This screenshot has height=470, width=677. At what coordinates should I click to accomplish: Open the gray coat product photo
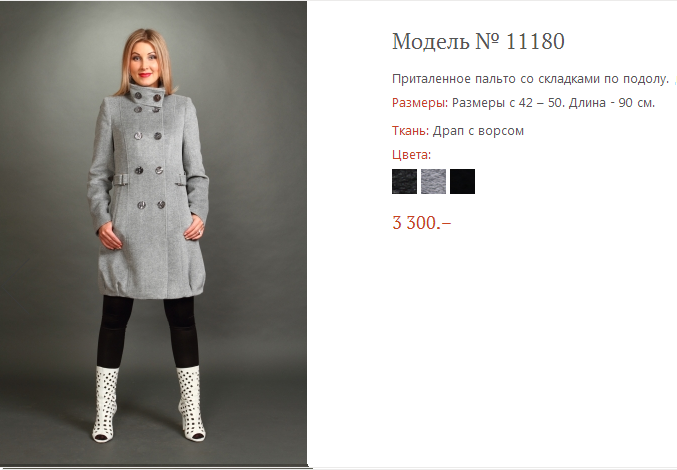[x=153, y=233]
